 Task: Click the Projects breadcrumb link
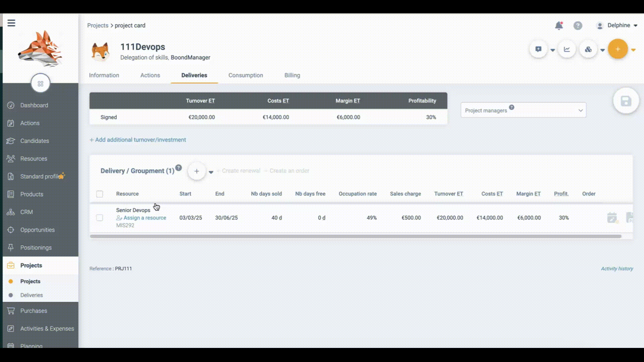98,25
